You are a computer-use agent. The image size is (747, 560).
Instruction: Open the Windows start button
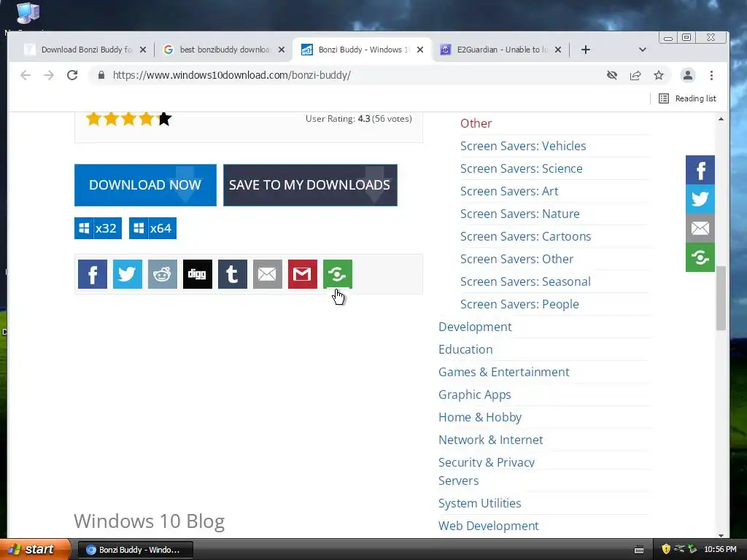(35, 550)
